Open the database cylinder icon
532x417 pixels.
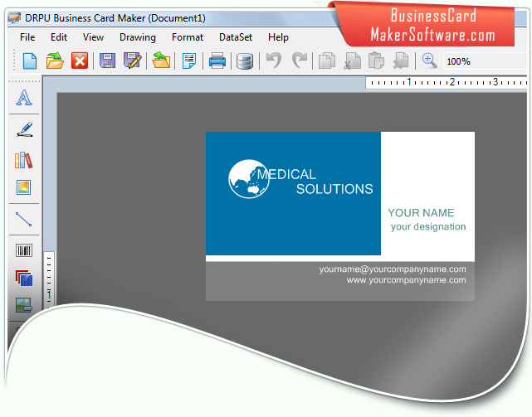[x=245, y=61]
